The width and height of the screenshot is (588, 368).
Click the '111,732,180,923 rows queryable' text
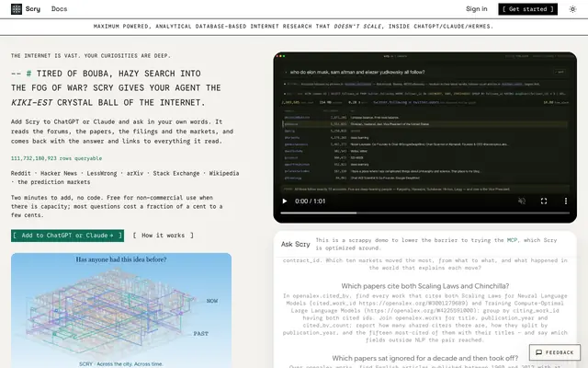click(x=56, y=158)
